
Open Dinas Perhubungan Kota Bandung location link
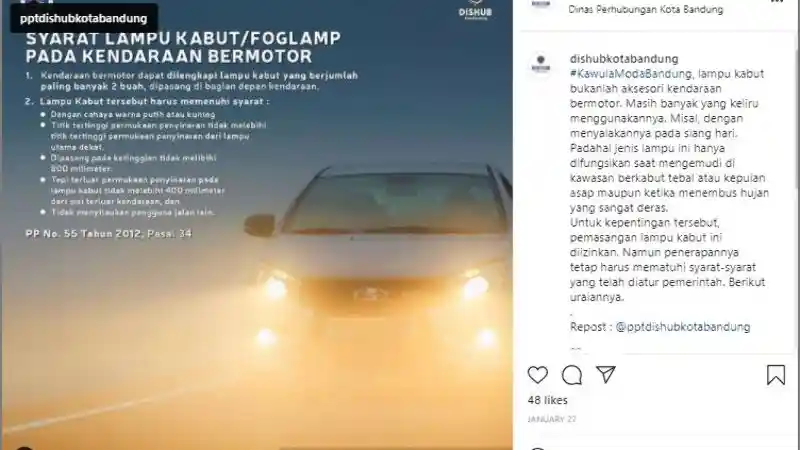(645, 9)
